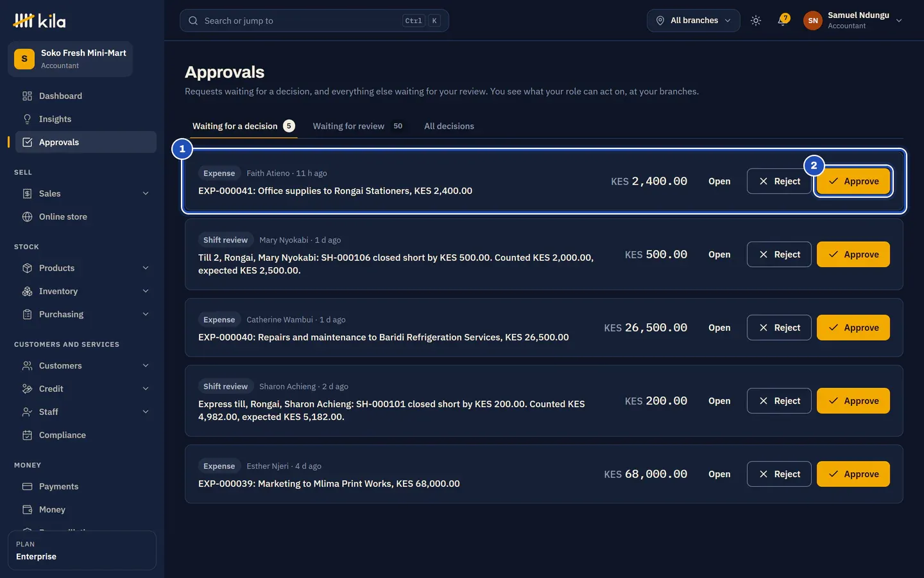
Task: Open the Dashboard sidebar icon
Action: (x=27, y=96)
